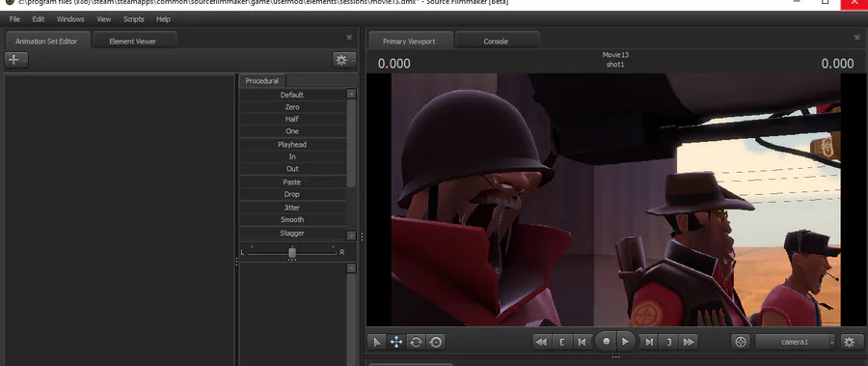Open the Windows menu
Viewport: 868px width, 366px height.
pyautogui.click(x=70, y=19)
